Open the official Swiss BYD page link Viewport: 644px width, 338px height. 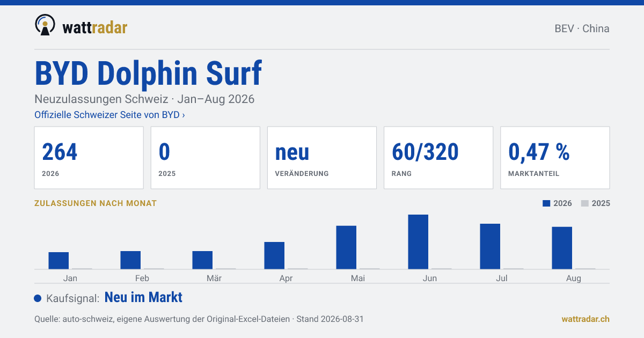pyautogui.click(x=109, y=115)
